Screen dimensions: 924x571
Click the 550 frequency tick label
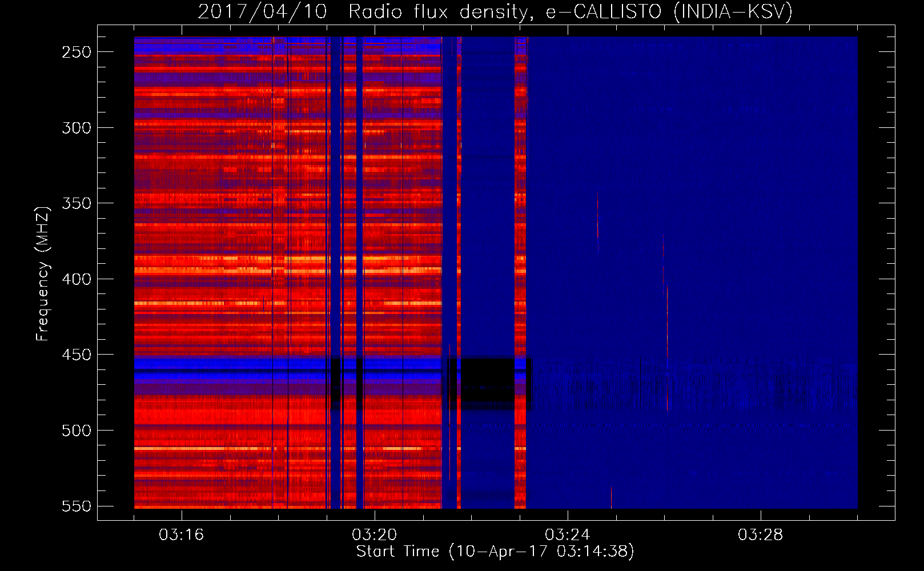[77, 506]
